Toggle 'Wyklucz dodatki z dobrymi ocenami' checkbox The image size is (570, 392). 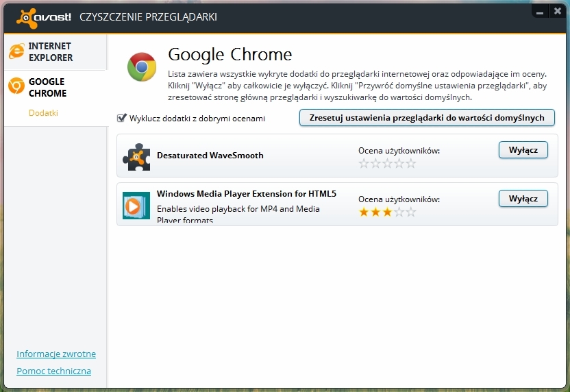[121, 118]
